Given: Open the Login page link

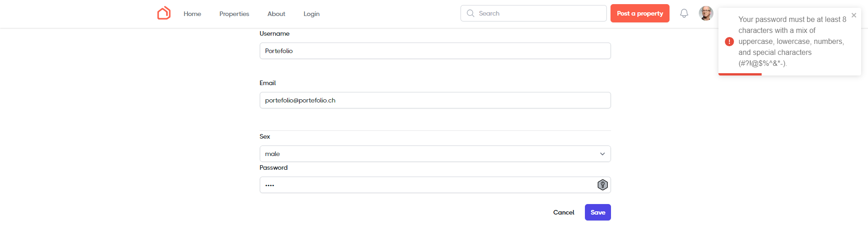Looking at the screenshot, I should pyautogui.click(x=311, y=14).
